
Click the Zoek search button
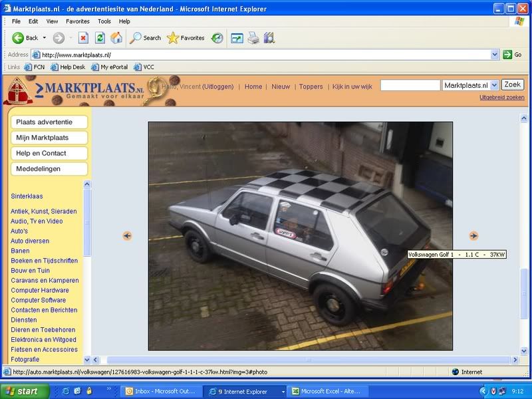(x=512, y=84)
